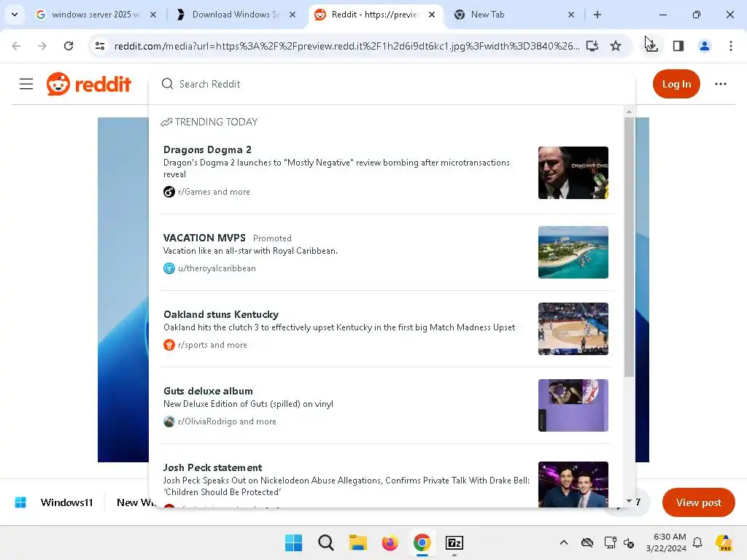
Task: Expand the tab search dropdown arrow
Action: pos(15,15)
